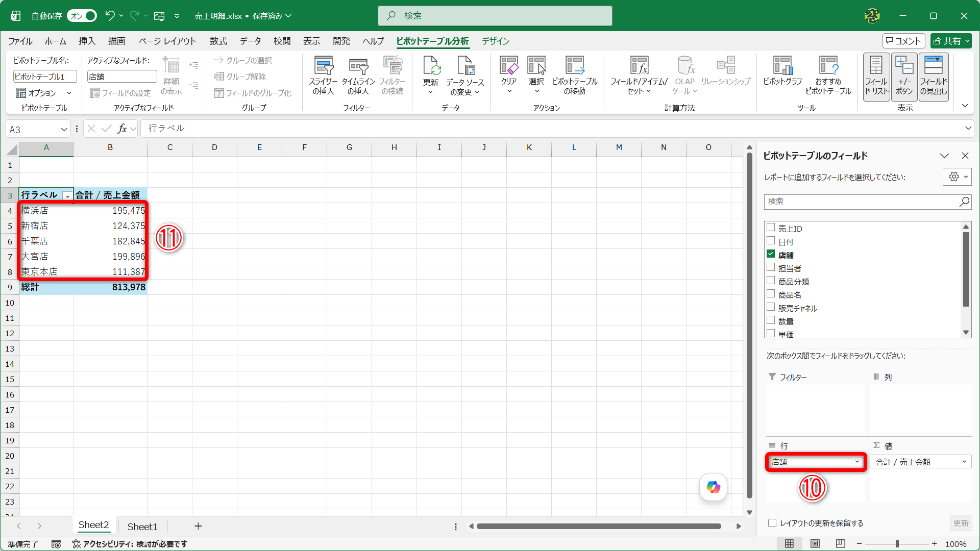
Task: Adjust the zoom slider handle
Action: pos(897,544)
